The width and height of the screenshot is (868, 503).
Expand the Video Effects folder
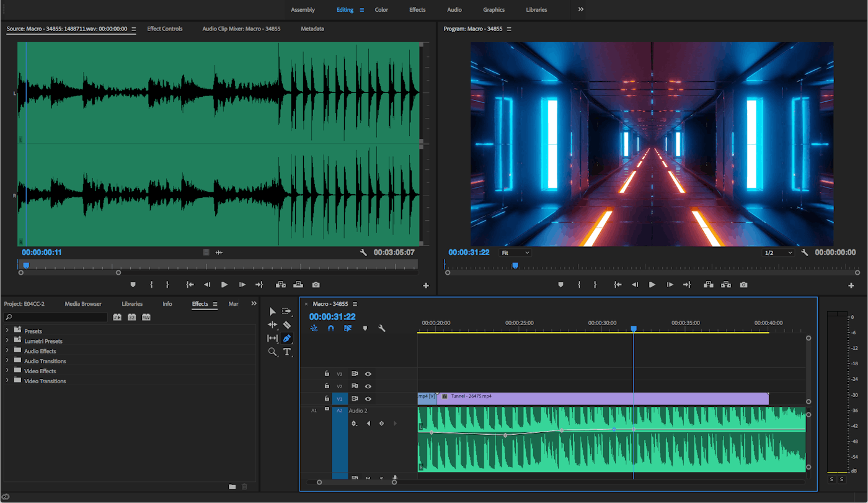click(x=7, y=371)
